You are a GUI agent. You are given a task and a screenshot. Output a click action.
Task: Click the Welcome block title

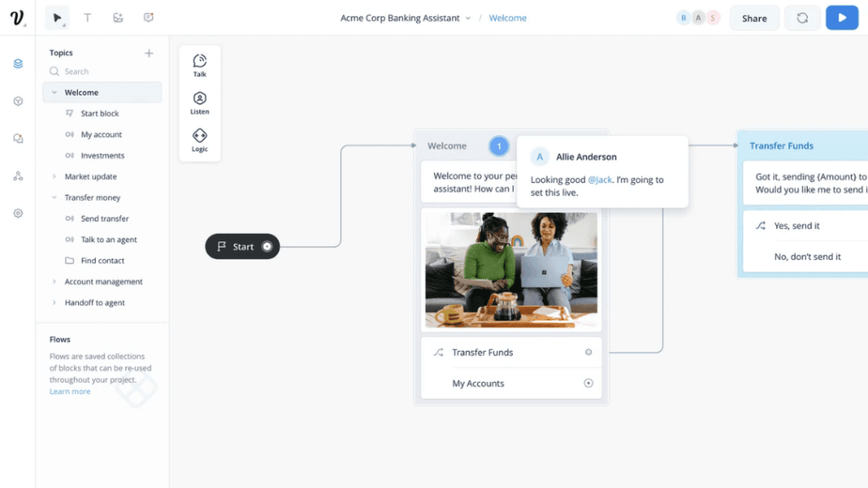447,146
